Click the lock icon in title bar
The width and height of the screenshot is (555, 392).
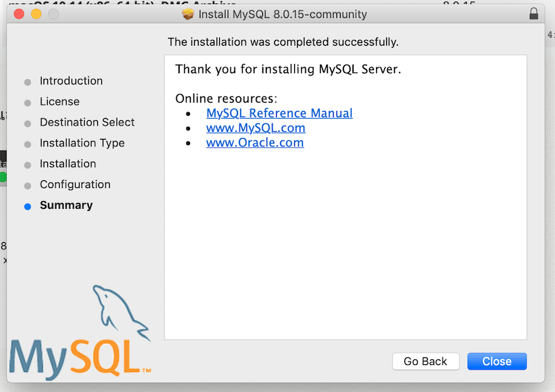[533, 14]
